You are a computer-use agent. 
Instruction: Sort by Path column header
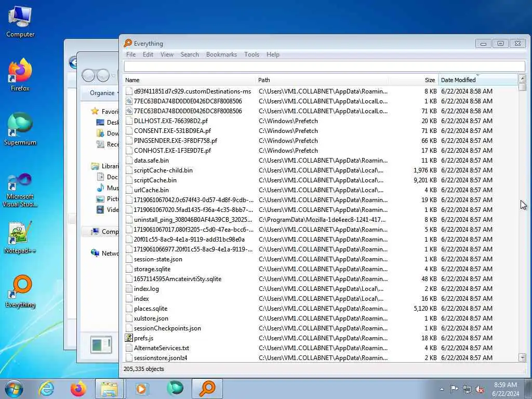322,80
